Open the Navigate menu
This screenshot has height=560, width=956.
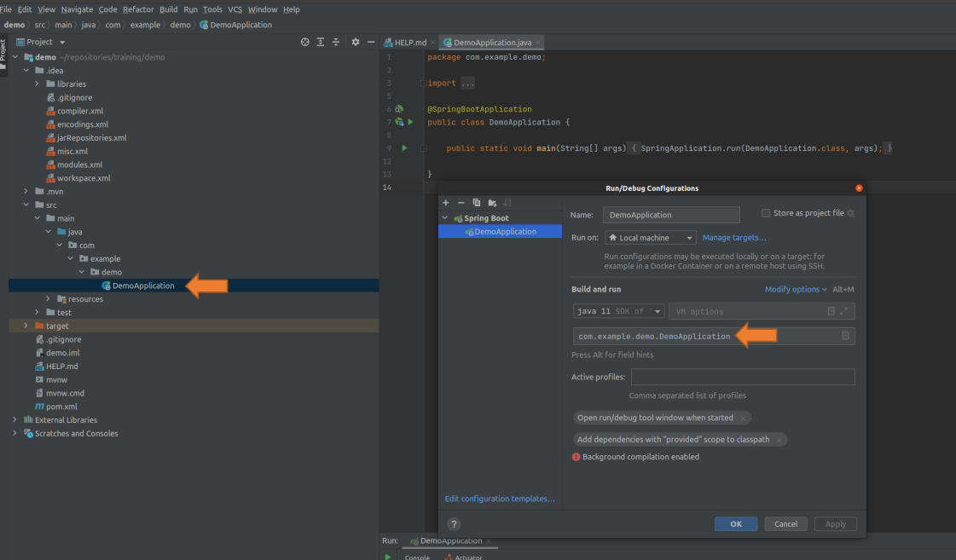coord(77,9)
